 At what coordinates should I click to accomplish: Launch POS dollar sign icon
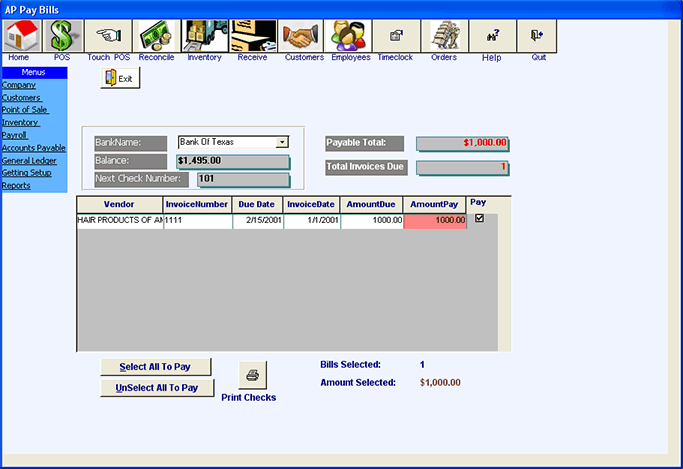[62, 36]
